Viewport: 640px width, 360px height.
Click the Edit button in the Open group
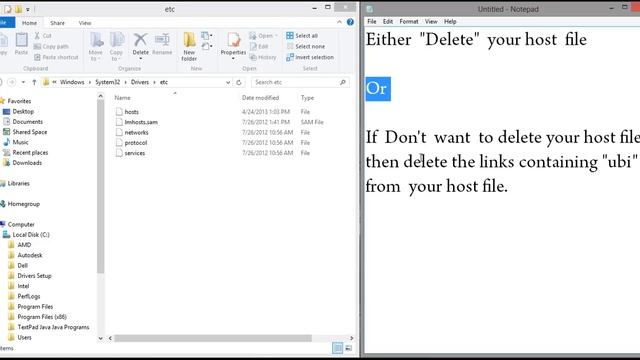click(259, 47)
